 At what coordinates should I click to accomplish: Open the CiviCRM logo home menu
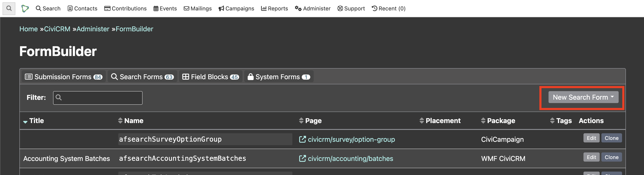click(25, 9)
